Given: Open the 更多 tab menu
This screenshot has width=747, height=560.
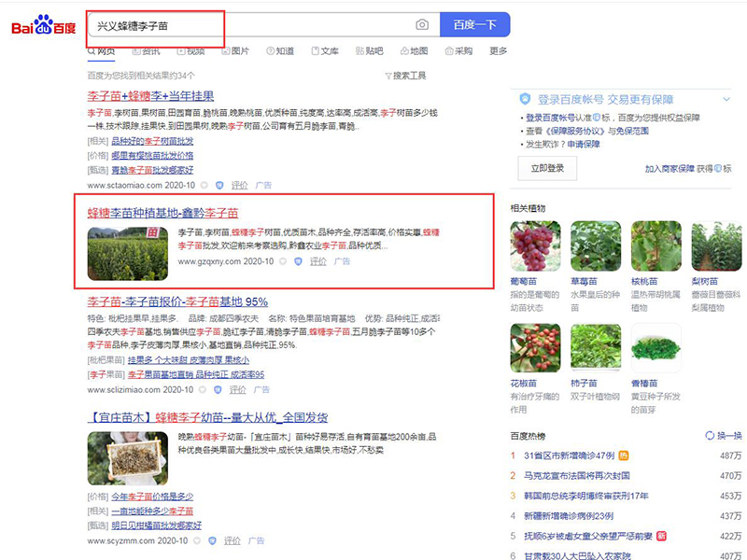Looking at the screenshot, I should pyautogui.click(x=499, y=51).
